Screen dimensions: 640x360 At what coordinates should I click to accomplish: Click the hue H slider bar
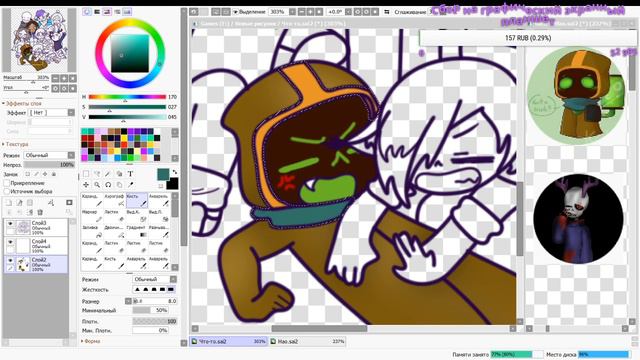tap(127, 97)
